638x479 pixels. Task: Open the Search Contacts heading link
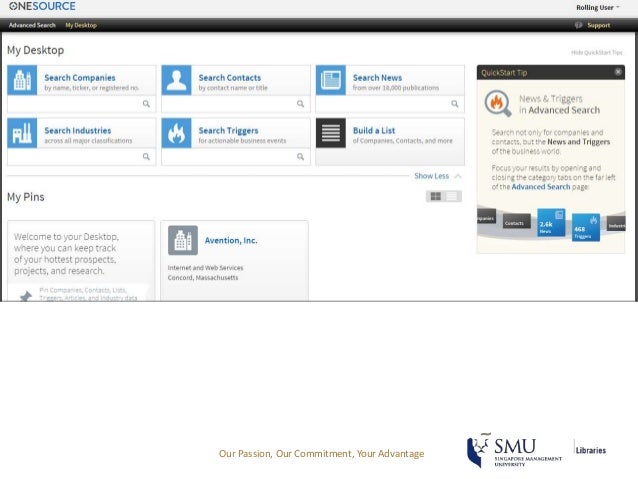tap(229, 78)
